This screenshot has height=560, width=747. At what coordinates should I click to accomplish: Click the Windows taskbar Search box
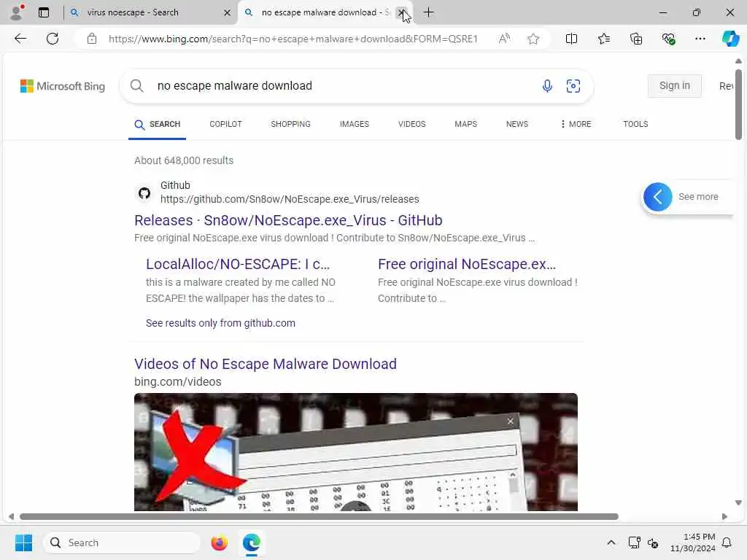click(x=123, y=542)
